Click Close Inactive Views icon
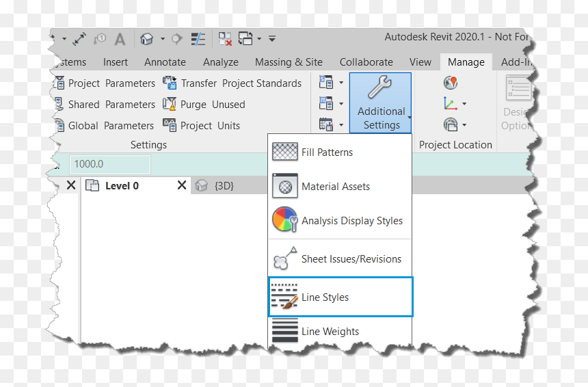The width and height of the screenshot is (588, 387). click(x=226, y=38)
